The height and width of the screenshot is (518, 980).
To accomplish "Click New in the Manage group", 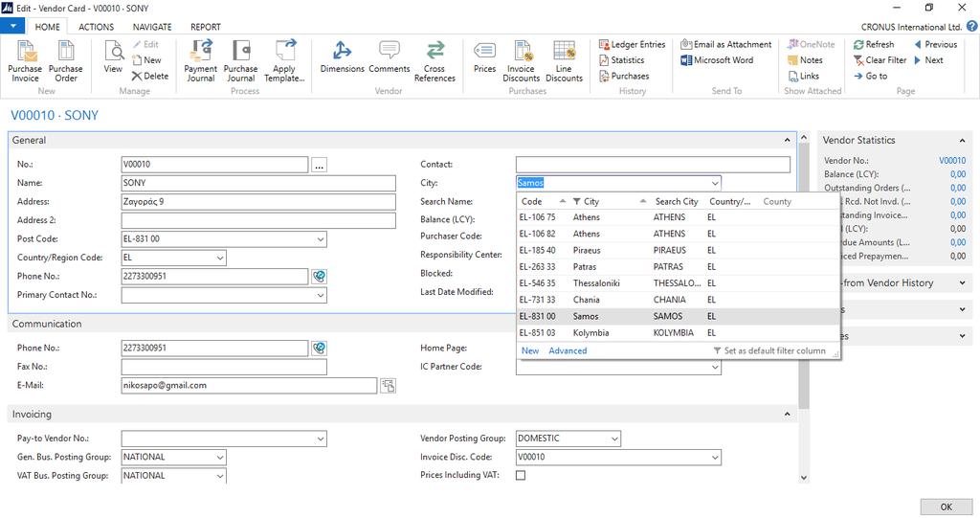I will pos(146,60).
